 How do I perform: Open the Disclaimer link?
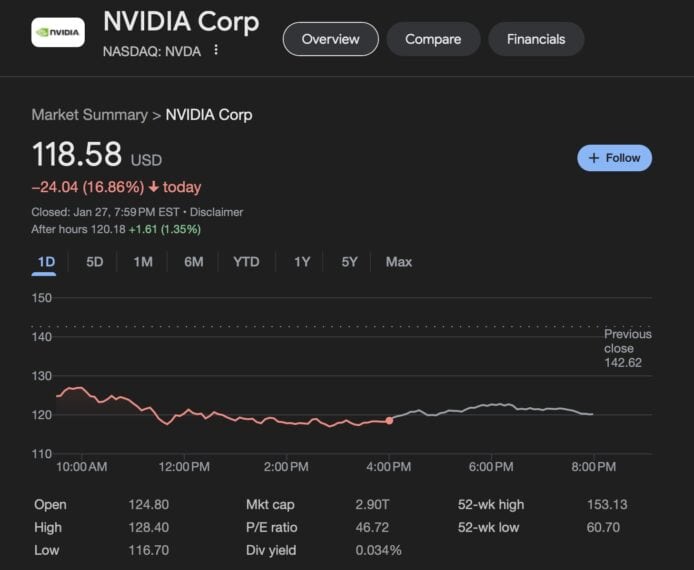[x=217, y=212]
